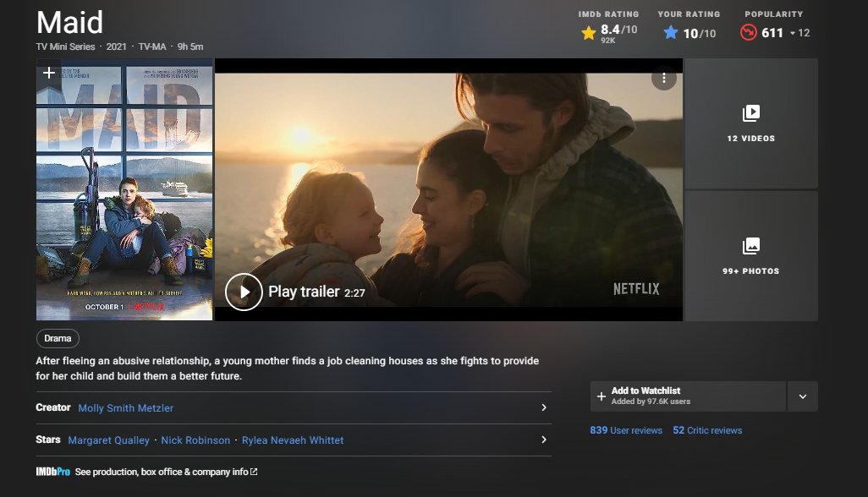Click the 10/10 your rating value
This screenshot has height=497, width=868.
click(x=700, y=34)
